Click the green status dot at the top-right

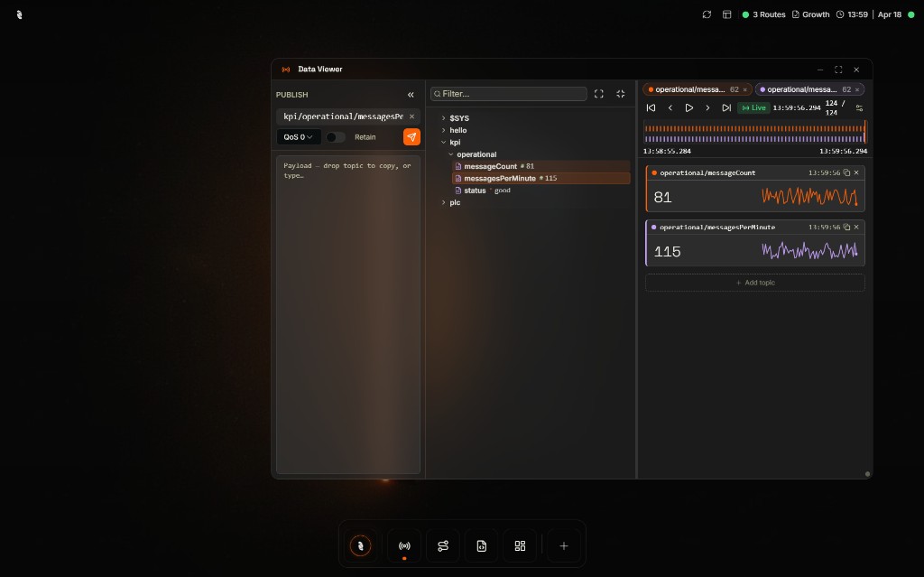tap(911, 14)
